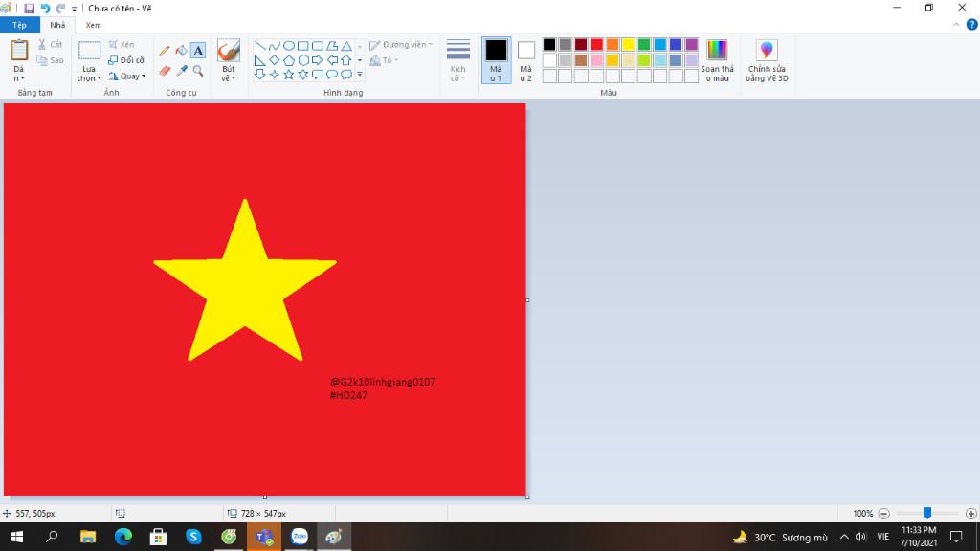This screenshot has height=551, width=980.
Task: Collapse the ribbon with the chevron
Action: 956,24
